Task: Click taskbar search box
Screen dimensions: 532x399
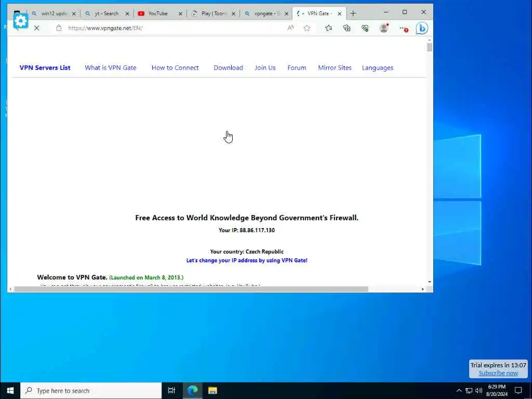Action: pyautogui.click(x=91, y=391)
